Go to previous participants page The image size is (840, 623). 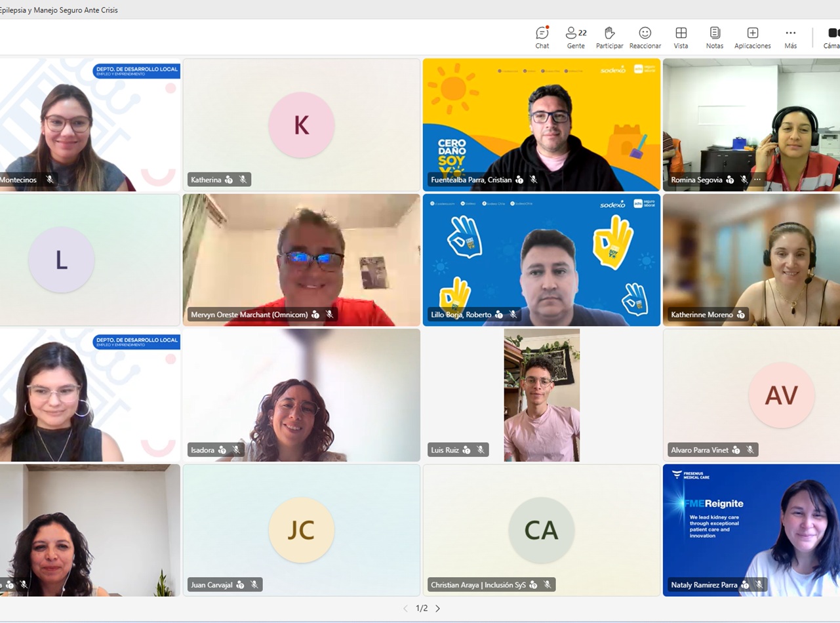coord(405,609)
